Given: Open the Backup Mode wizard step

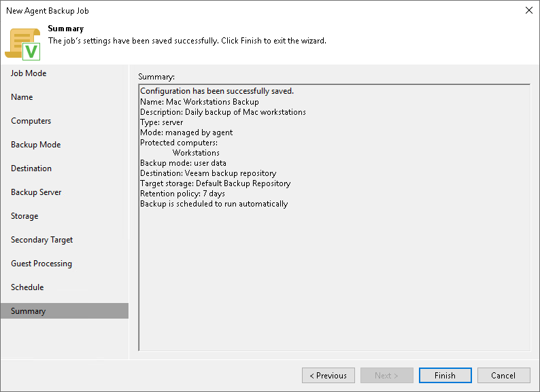Looking at the screenshot, I should (x=36, y=145).
